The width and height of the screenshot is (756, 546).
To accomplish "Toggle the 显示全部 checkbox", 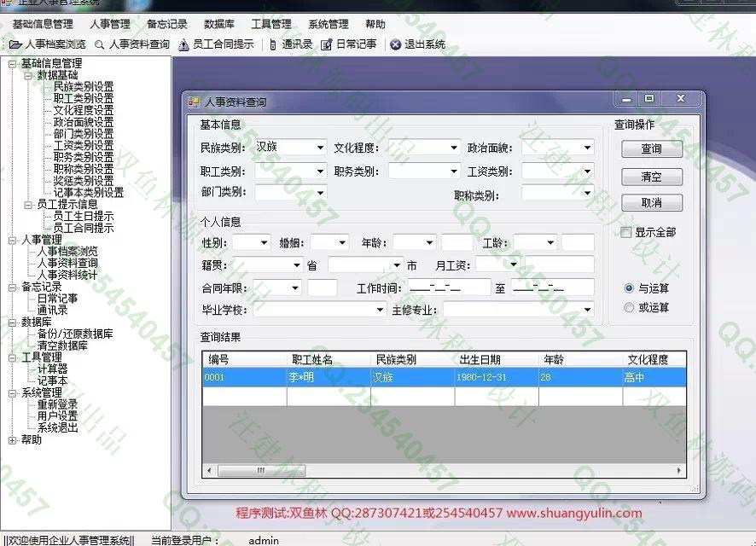I will click(625, 233).
